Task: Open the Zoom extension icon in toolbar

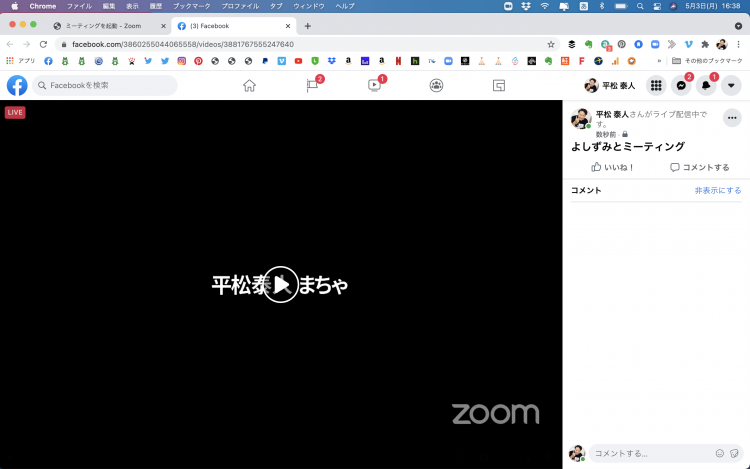Action: 655,44
